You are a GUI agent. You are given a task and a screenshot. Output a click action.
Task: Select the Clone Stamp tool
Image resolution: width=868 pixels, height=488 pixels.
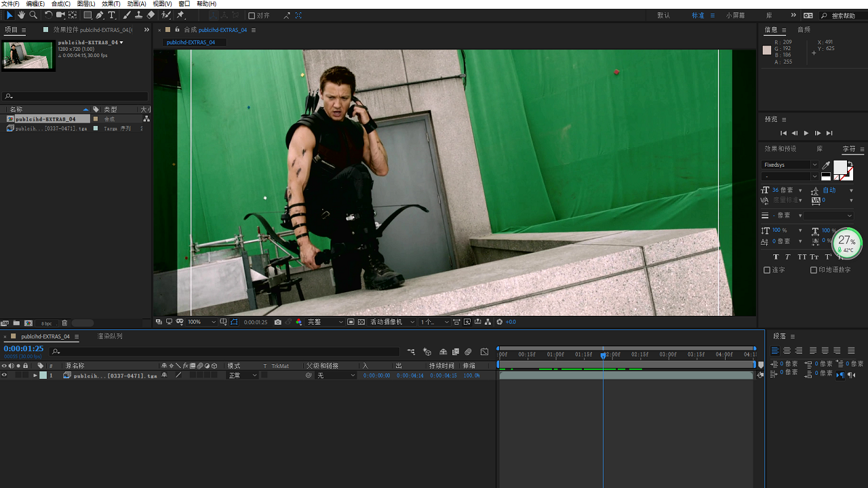[x=139, y=15]
